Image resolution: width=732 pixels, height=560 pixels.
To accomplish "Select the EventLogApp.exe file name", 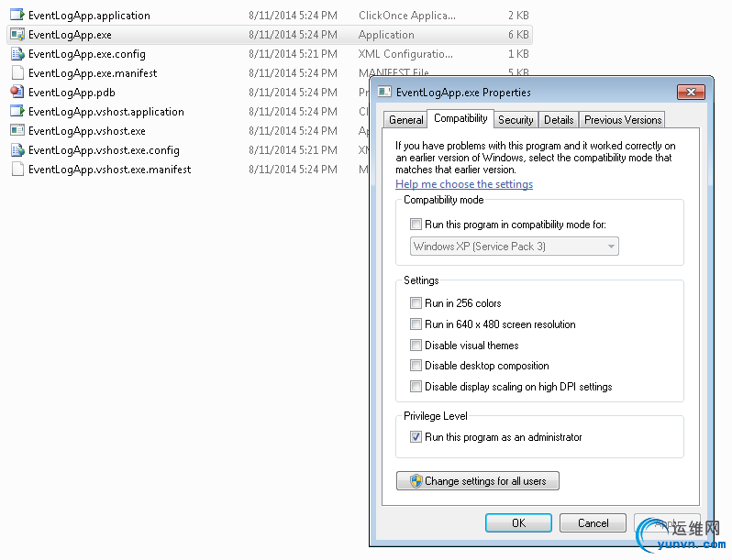I will [70, 35].
